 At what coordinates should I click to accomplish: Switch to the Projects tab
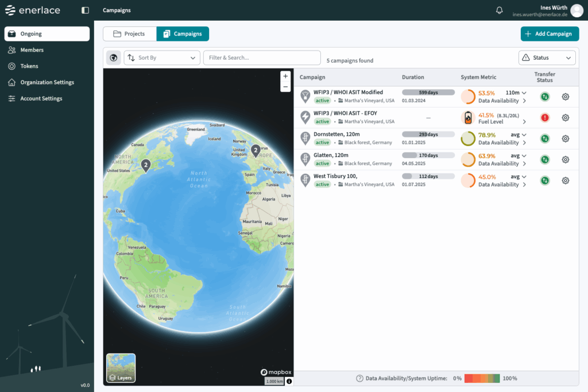[129, 34]
